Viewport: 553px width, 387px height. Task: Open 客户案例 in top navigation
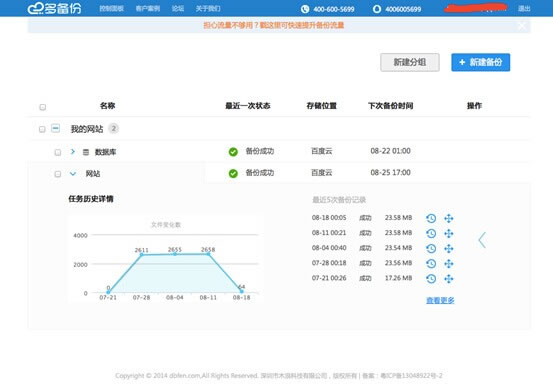click(148, 8)
